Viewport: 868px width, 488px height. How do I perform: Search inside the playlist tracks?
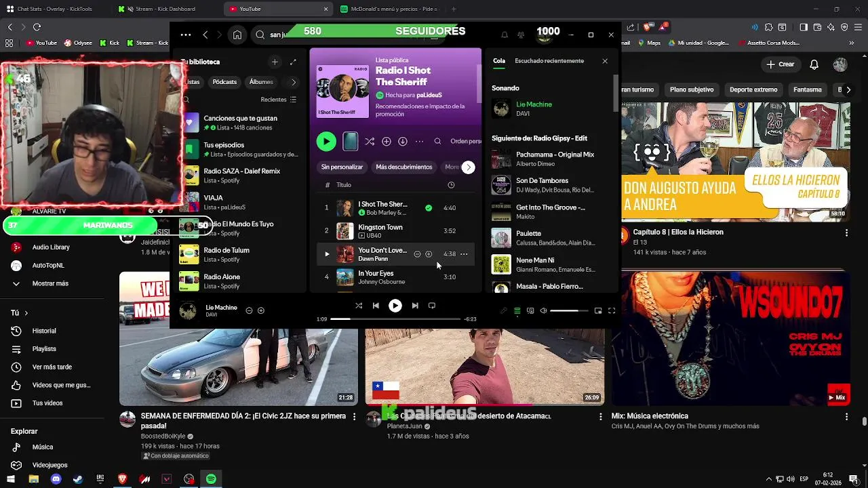pos(438,142)
